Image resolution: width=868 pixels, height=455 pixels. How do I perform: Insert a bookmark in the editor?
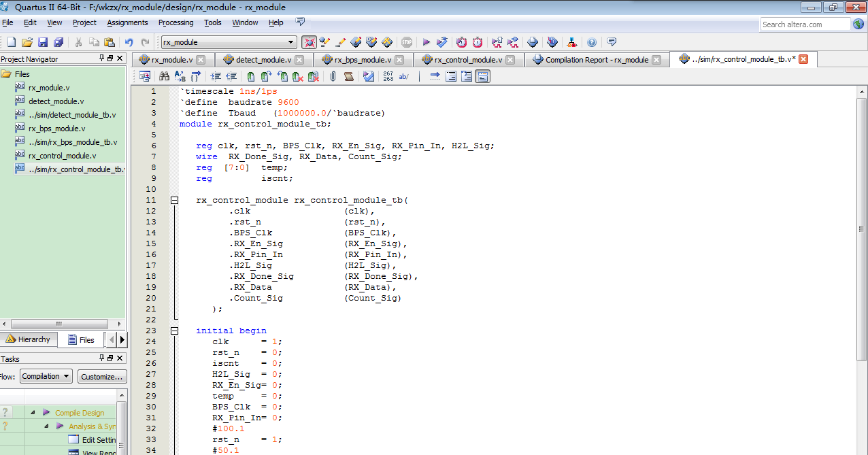point(251,76)
